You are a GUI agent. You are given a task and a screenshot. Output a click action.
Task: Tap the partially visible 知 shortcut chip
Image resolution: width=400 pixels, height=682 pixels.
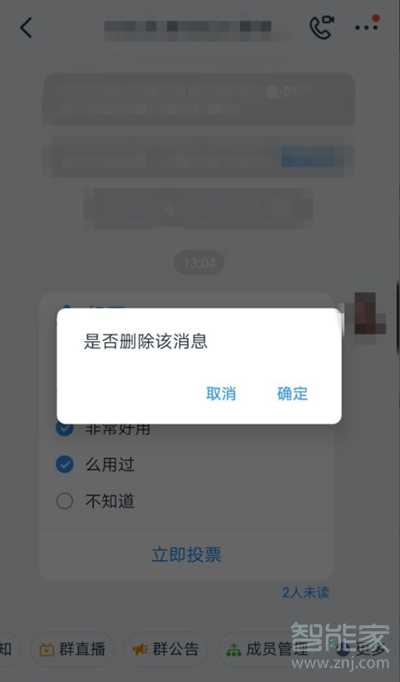7,649
